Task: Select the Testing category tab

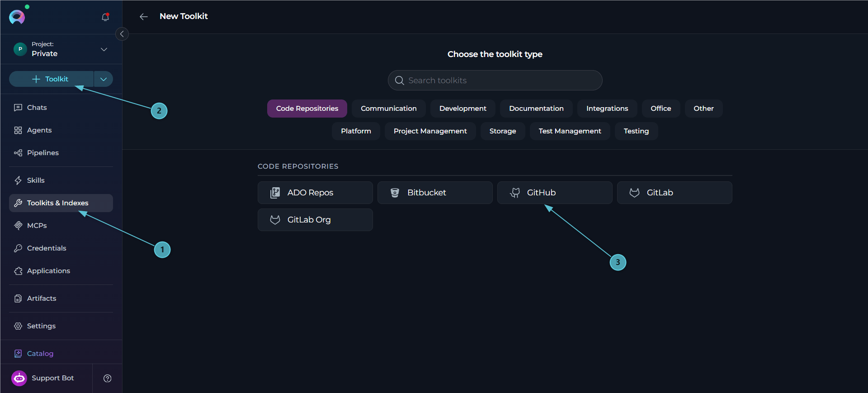Action: coord(637,131)
